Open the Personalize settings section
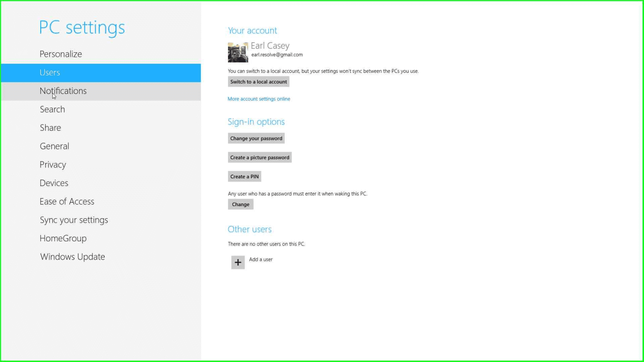The height and width of the screenshot is (362, 644). click(61, 54)
